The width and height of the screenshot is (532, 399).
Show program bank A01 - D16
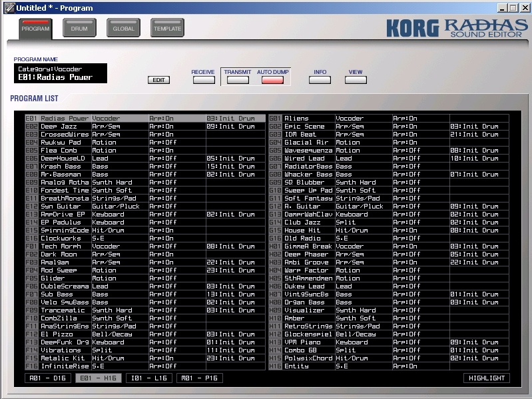(48, 378)
